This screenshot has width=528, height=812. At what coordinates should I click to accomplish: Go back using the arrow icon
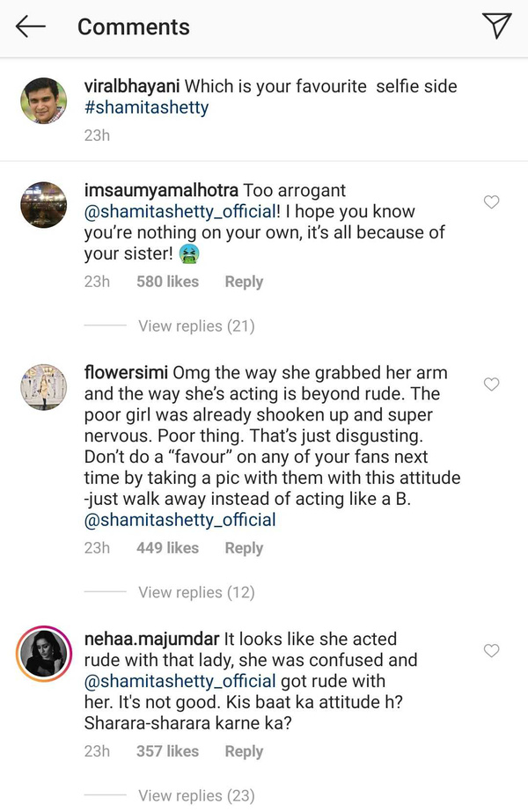tap(31, 27)
